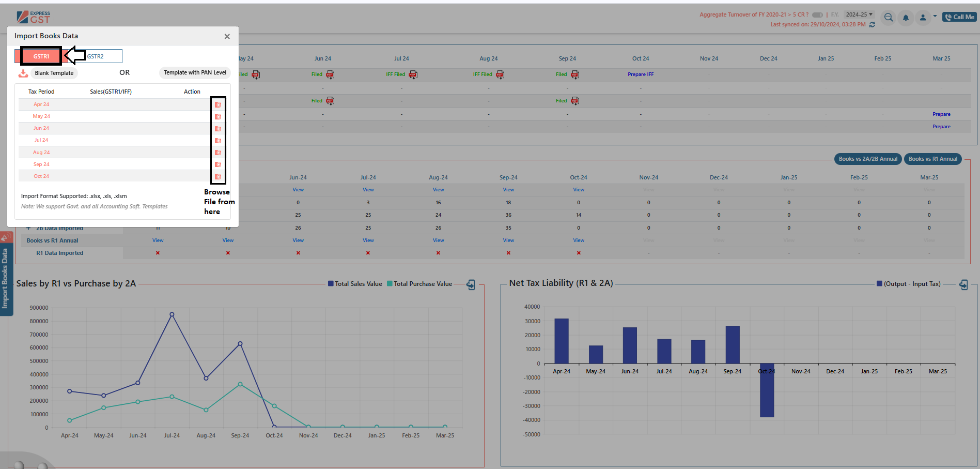This screenshot has width=980, height=469.
Task: Open Books vs 2A/2B Annual report
Action: point(868,159)
